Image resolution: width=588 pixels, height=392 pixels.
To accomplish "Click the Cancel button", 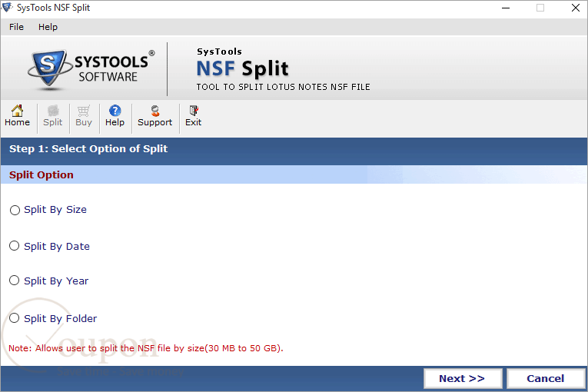I will pos(546,378).
